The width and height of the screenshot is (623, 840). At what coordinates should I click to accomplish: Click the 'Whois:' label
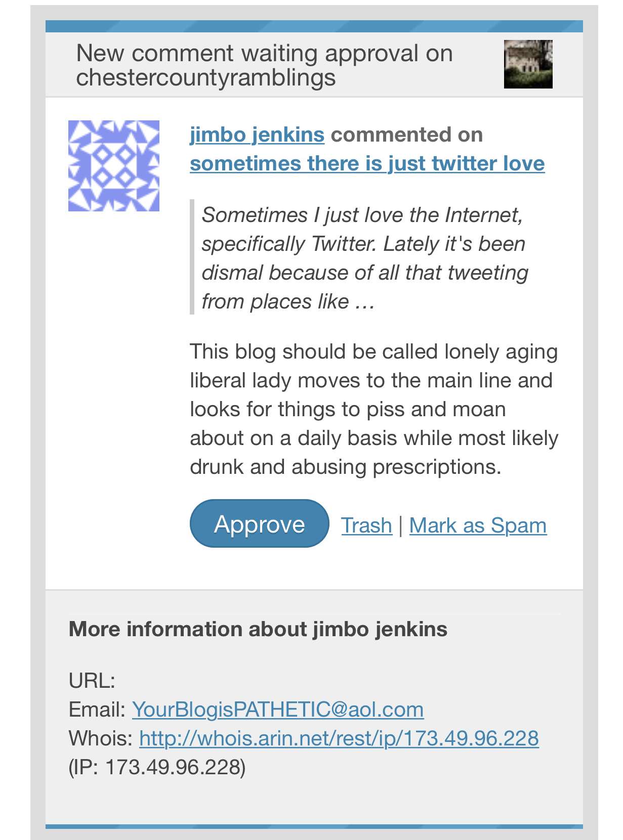(101, 738)
